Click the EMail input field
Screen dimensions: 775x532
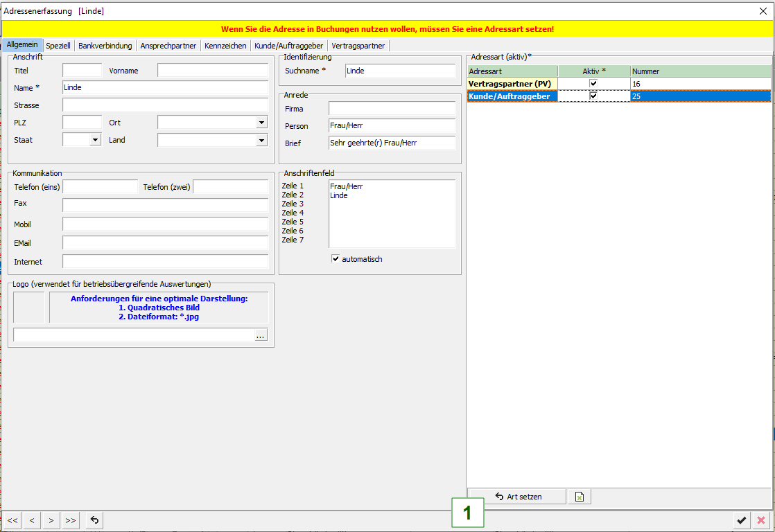(165, 243)
